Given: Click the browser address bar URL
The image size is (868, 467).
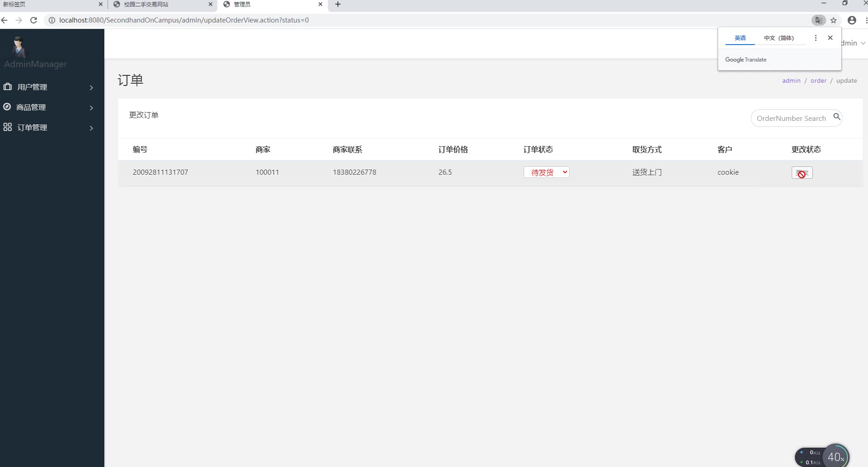Looking at the screenshot, I should 184,20.
